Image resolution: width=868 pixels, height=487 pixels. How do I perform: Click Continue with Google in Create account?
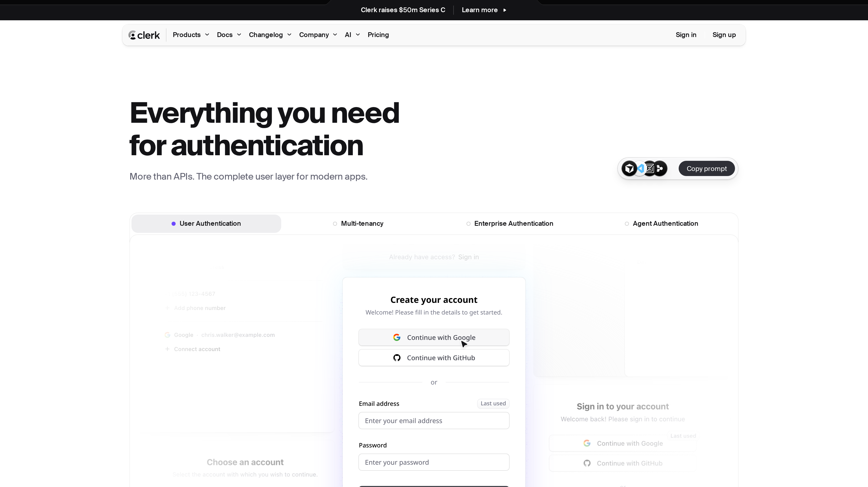click(x=434, y=337)
